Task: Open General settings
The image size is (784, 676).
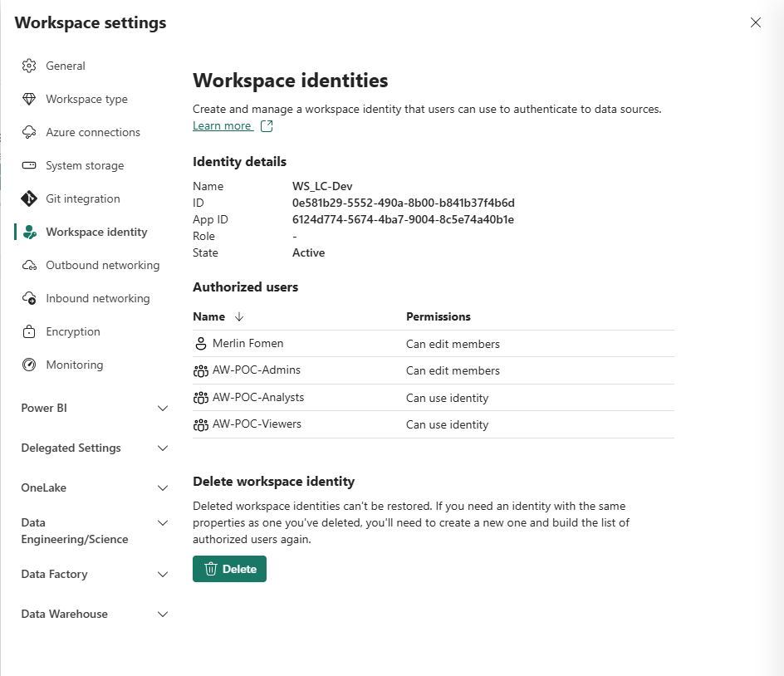Action: [x=66, y=66]
